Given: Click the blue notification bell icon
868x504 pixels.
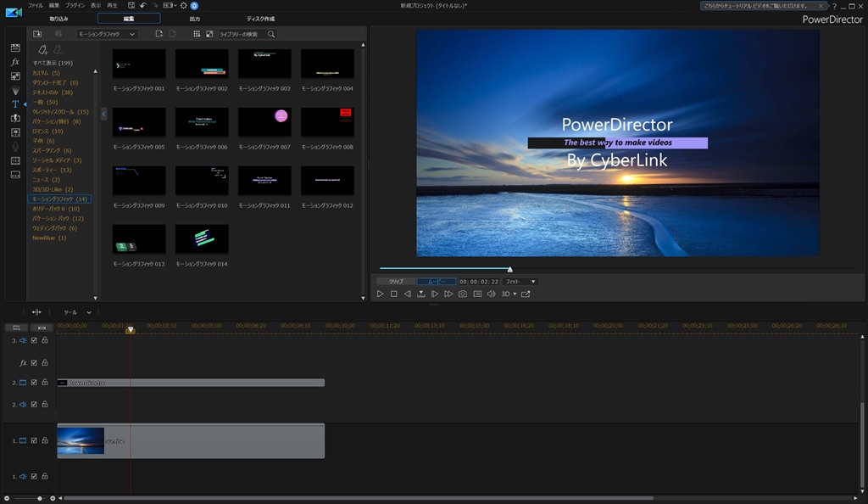Looking at the screenshot, I should pos(194,6).
